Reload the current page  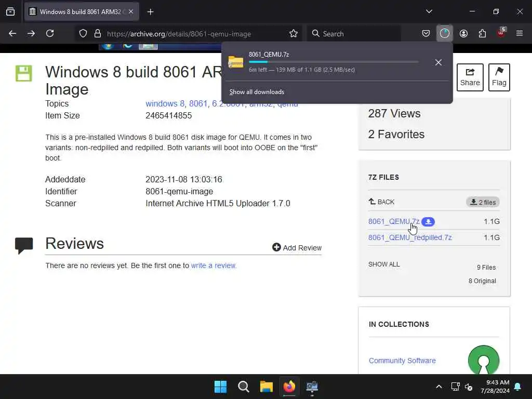point(50,34)
